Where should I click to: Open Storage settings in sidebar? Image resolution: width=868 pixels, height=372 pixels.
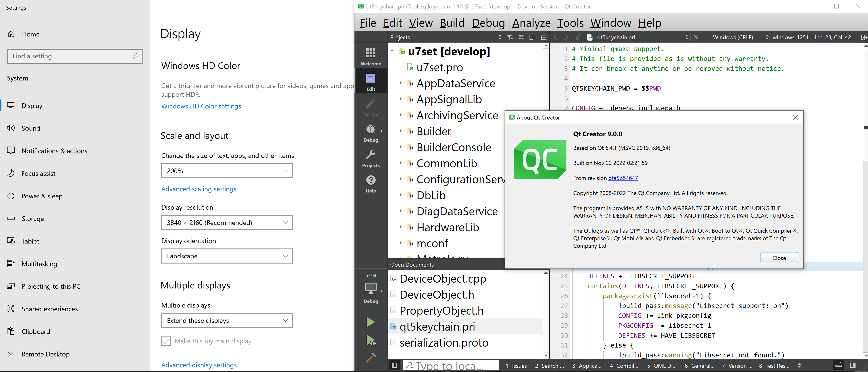point(32,218)
